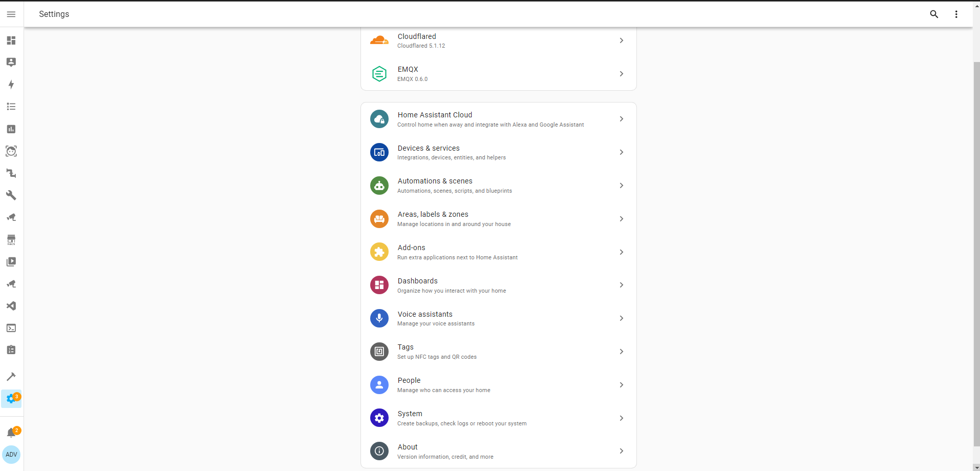Click the About info icon
The width and height of the screenshot is (980, 471).
[379, 451]
